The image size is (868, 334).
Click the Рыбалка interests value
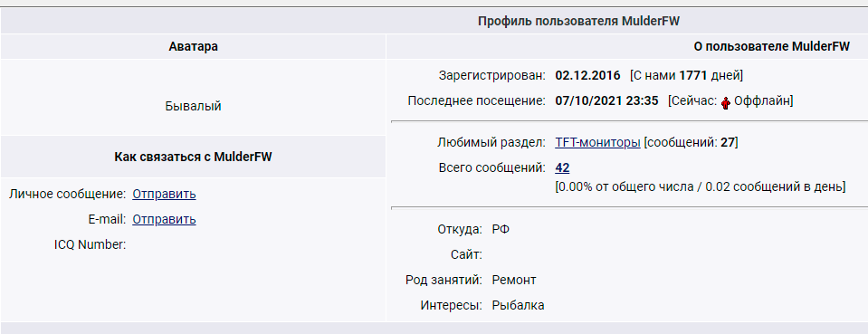(x=518, y=305)
